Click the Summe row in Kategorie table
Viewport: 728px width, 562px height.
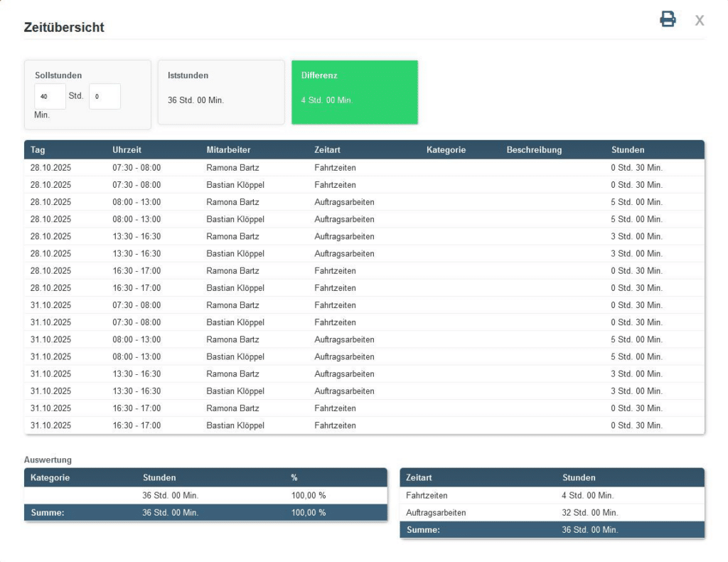(x=205, y=512)
